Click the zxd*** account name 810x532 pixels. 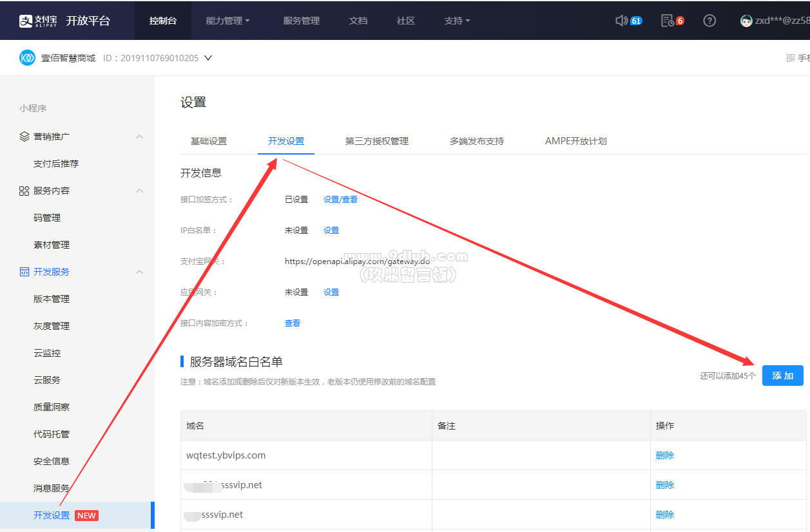click(782, 21)
